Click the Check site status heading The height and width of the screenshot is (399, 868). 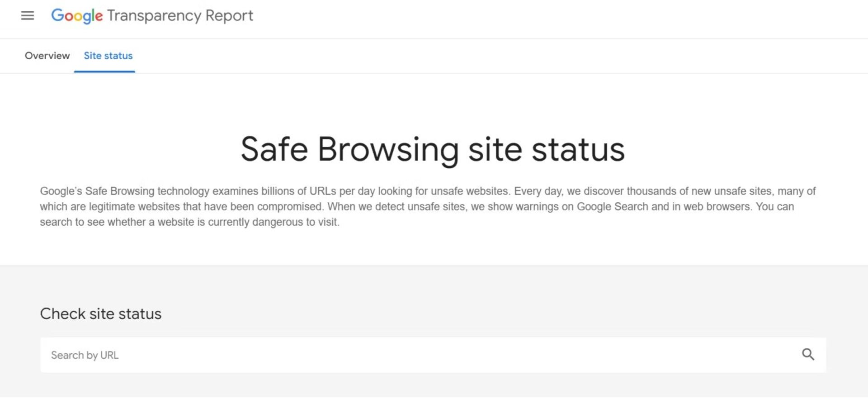click(100, 314)
